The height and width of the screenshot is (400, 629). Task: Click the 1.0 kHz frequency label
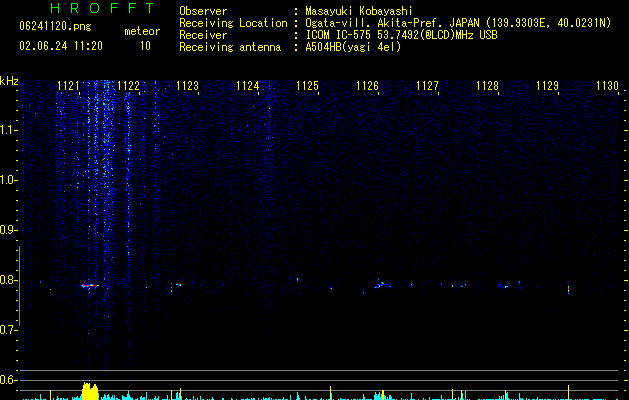pyautogui.click(x=9, y=180)
